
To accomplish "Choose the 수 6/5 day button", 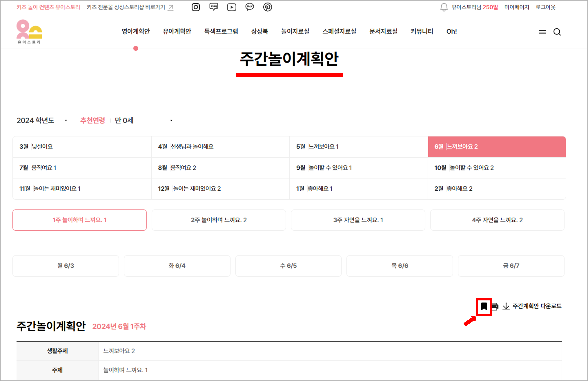I will (288, 266).
